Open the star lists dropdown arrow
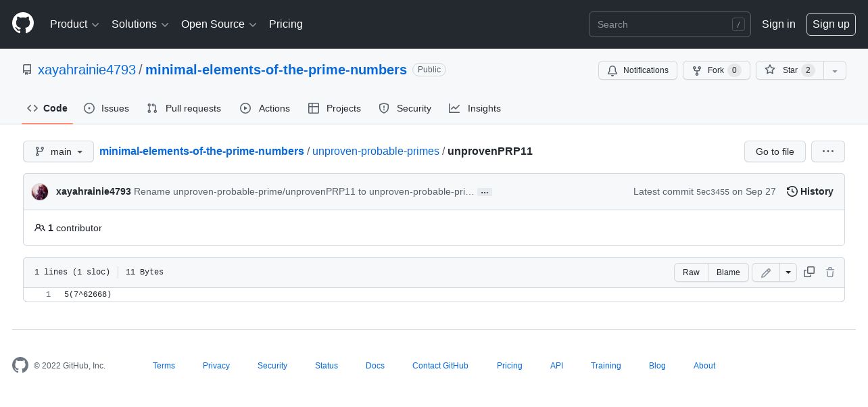Image resolution: width=868 pixels, height=407 pixels. (835, 70)
